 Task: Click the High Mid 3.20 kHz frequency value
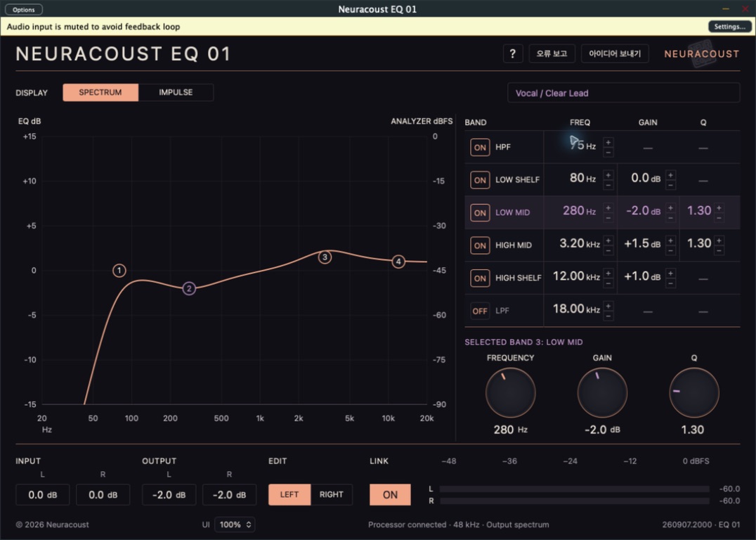click(x=580, y=244)
